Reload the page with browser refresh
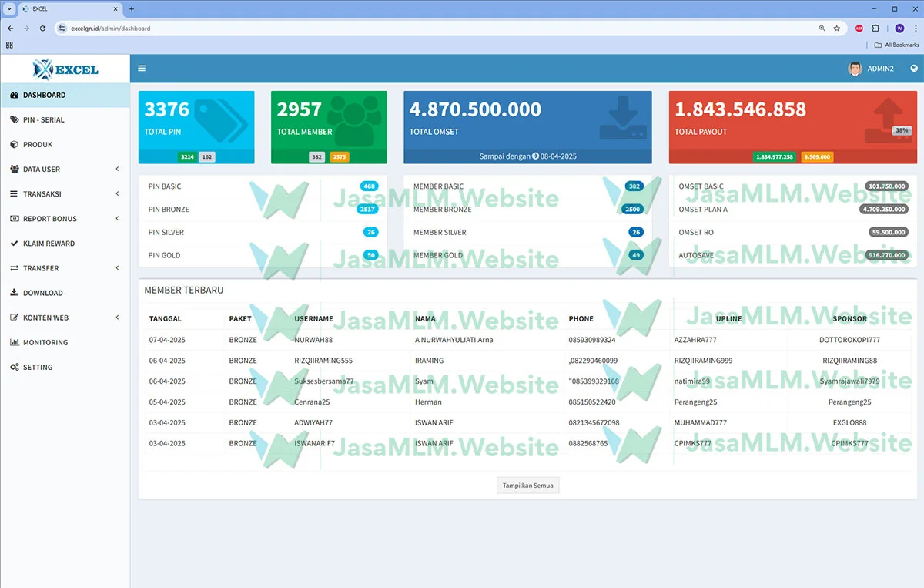This screenshot has height=588, width=924. click(42, 29)
